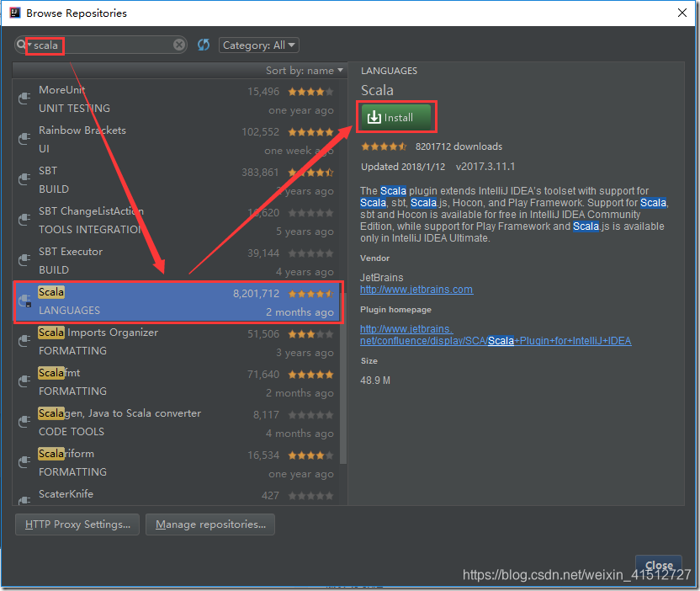Click the plugin icon beside Scalariform
This screenshot has height=591, width=700.
coord(24,461)
